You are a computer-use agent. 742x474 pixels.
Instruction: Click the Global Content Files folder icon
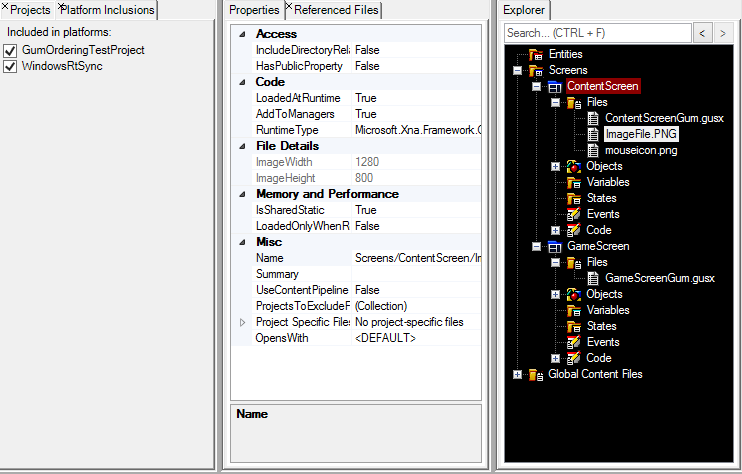coord(536,374)
